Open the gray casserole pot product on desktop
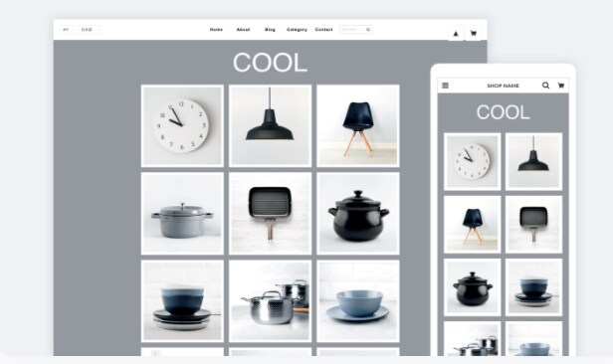The width and height of the screenshot is (613, 364). [182, 214]
